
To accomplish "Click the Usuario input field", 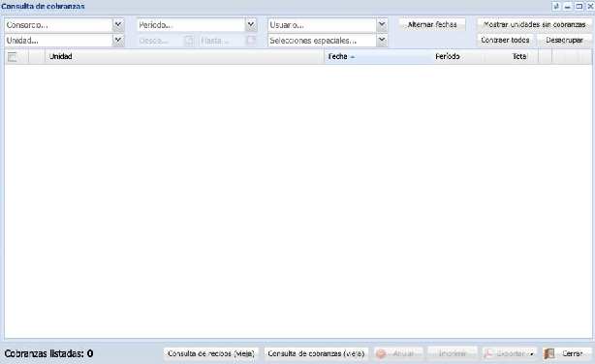I will click(x=322, y=25).
